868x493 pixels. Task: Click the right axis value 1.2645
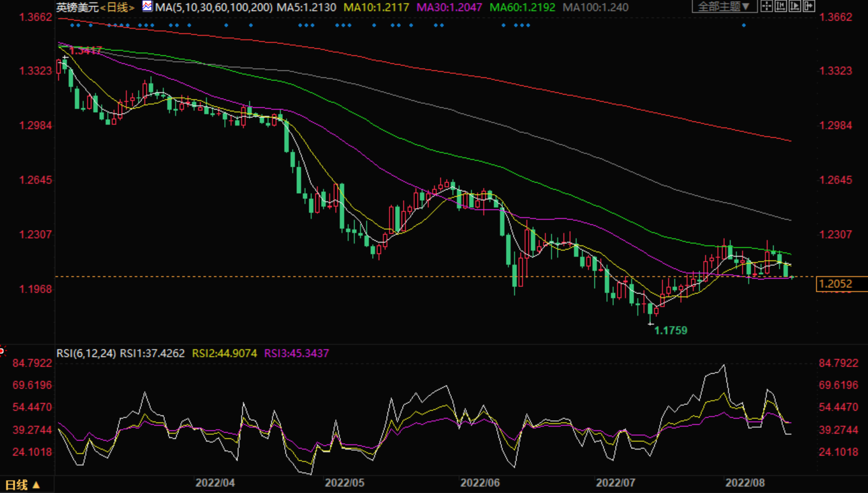tap(836, 180)
